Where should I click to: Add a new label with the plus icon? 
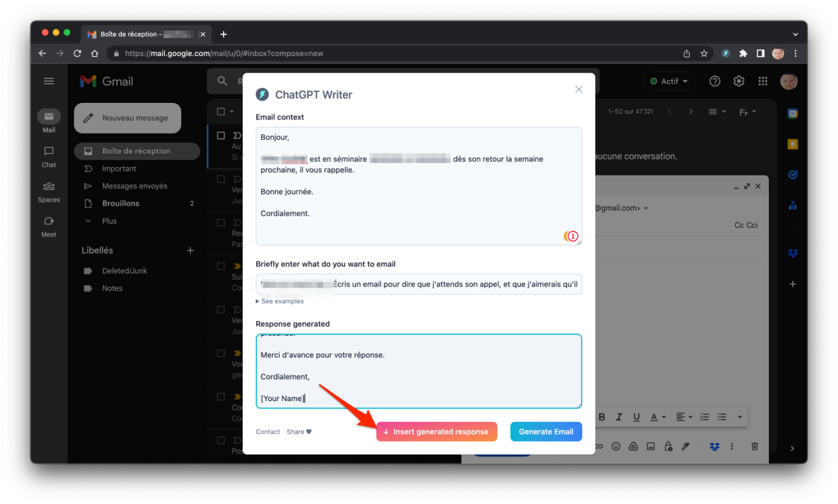(x=190, y=250)
